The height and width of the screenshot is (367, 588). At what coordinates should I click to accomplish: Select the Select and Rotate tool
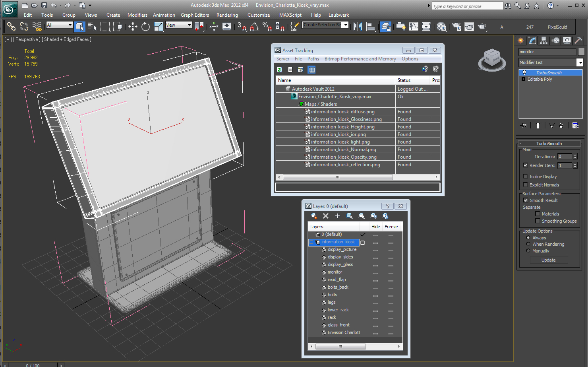pyautogui.click(x=145, y=27)
